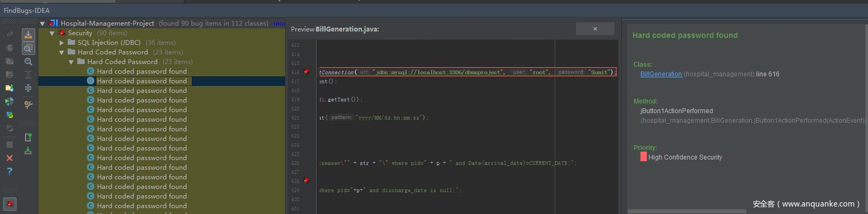
Task: Click the Hard coded password found details heading
Action: 685,35
